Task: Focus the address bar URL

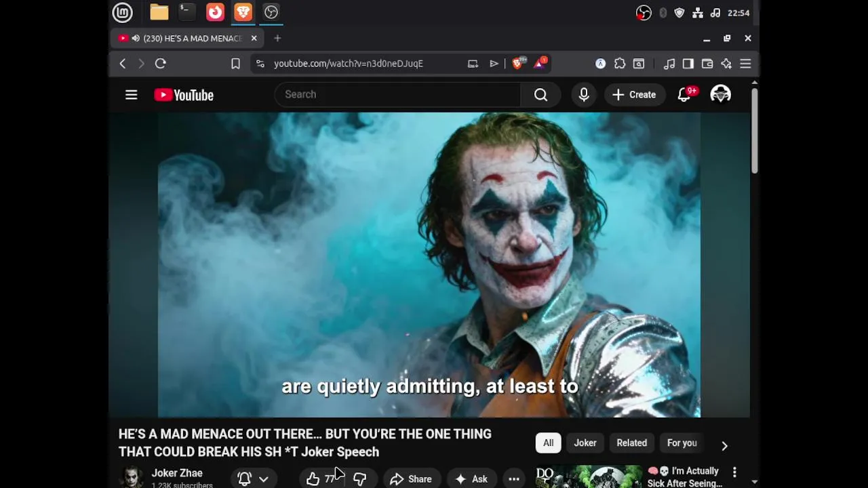Action: 349,64
